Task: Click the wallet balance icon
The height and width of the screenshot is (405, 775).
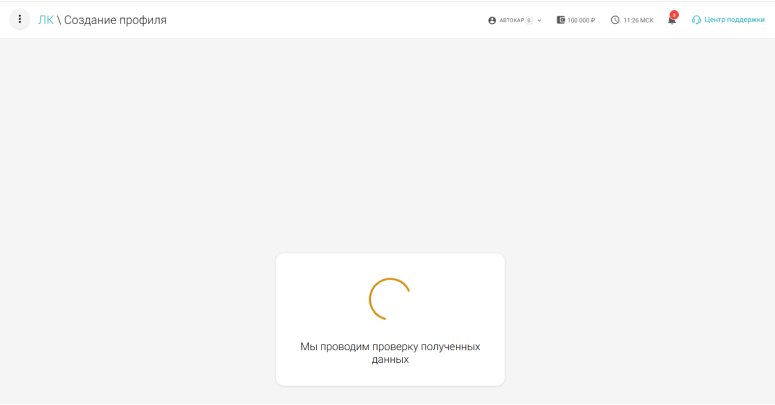Action: click(561, 20)
